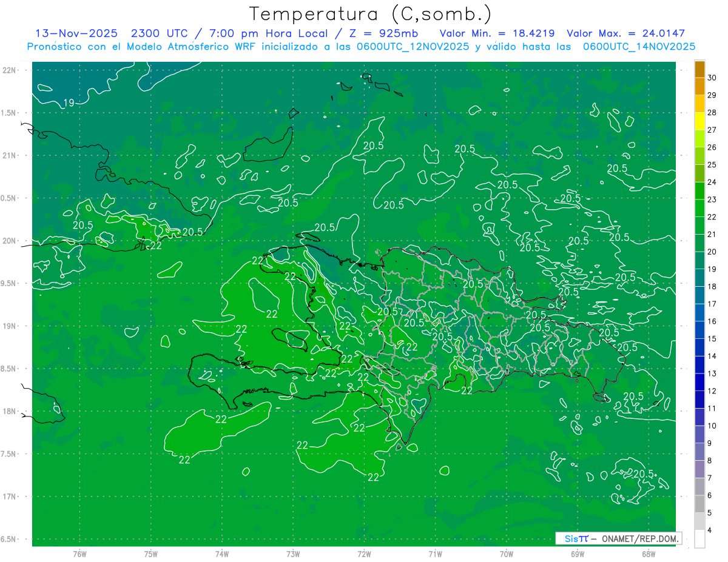The image size is (728, 562).
Task: Click the yellow swatch between 27 and 28
Action: 699,121
